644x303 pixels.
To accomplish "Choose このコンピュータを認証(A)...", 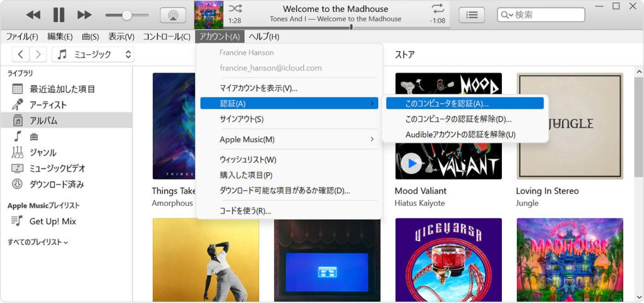I will pyautogui.click(x=465, y=103).
